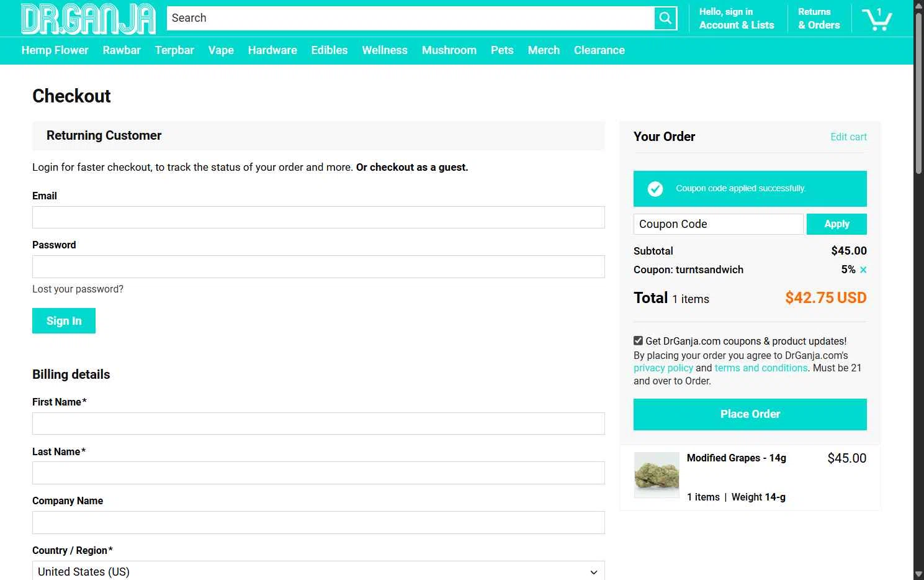Viewport: 924px width, 580px height.
Task: Open the Pets menu
Action: pyautogui.click(x=502, y=50)
